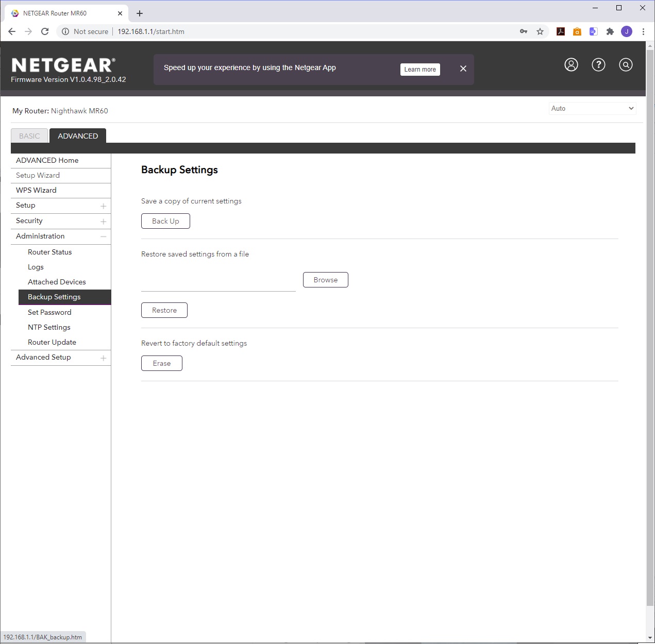Click Erase to revert factory defaults
This screenshot has width=655, height=644.
pos(162,363)
